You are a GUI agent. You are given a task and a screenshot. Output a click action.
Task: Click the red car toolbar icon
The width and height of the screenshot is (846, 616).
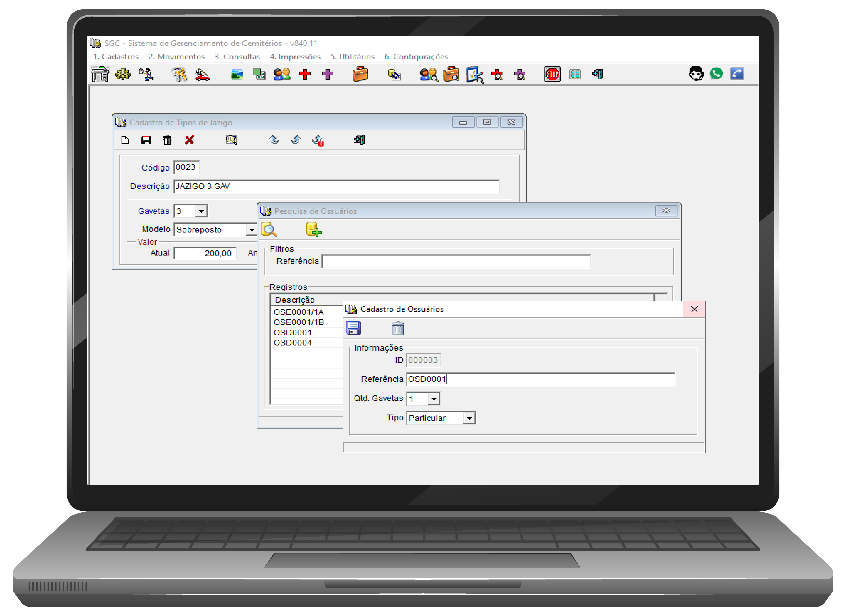(203, 74)
